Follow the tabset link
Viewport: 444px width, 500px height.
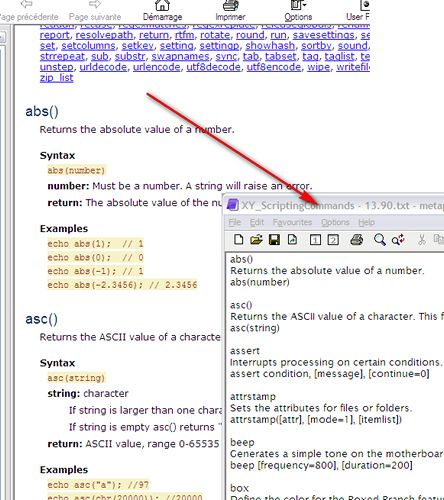point(280,57)
